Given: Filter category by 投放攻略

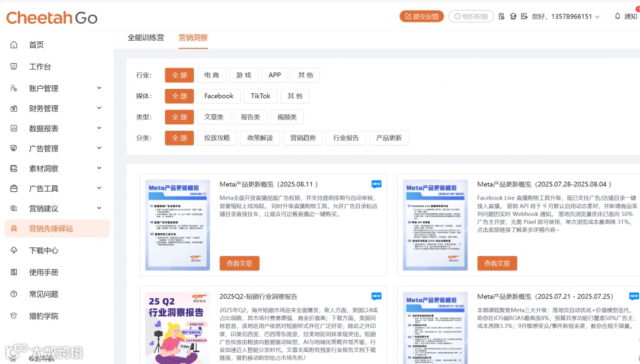Looking at the screenshot, I should tap(217, 138).
